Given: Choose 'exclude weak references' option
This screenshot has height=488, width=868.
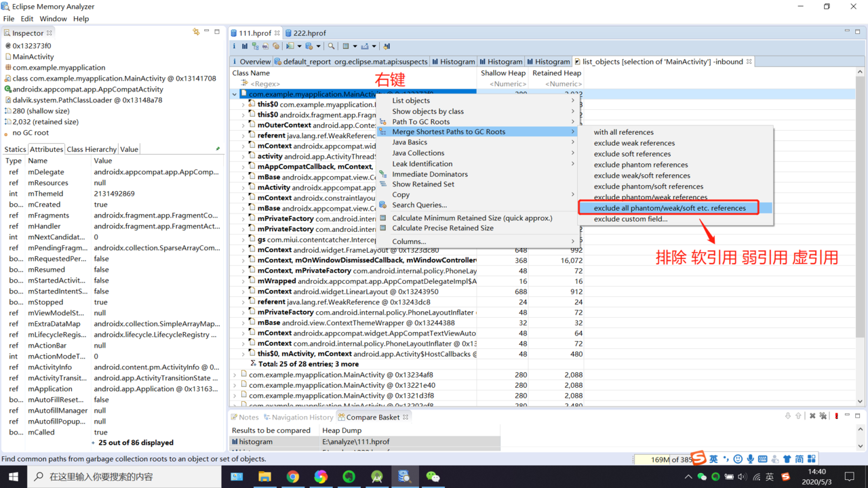Looking at the screenshot, I should coord(634,143).
